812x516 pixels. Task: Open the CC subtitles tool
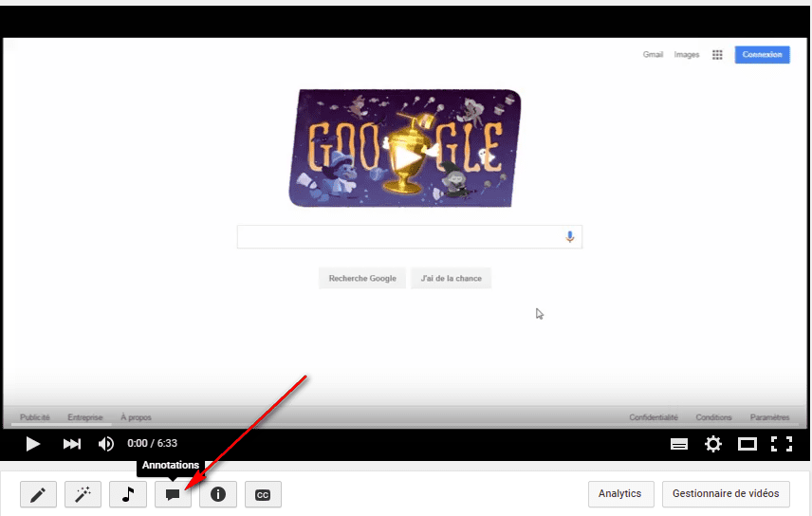[x=263, y=494]
